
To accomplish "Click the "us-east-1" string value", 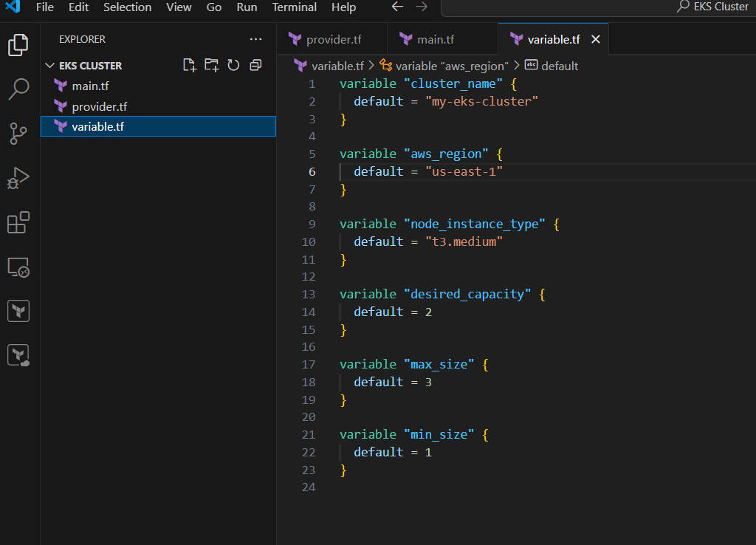I will (464, 171).
